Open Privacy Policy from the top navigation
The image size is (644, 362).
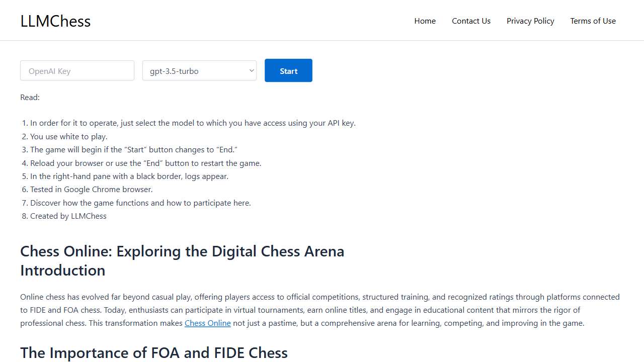coord(530,21)
